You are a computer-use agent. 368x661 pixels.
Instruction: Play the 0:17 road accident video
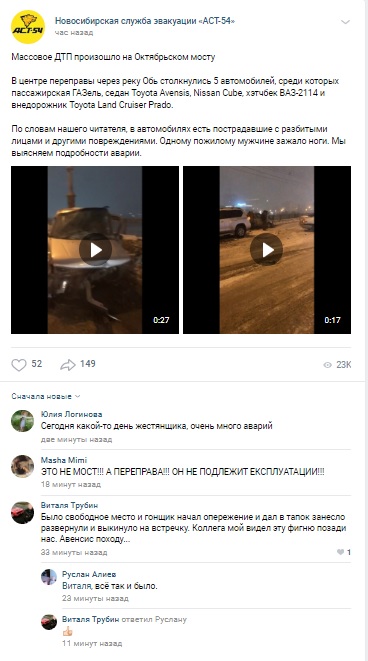click(267, 250)
